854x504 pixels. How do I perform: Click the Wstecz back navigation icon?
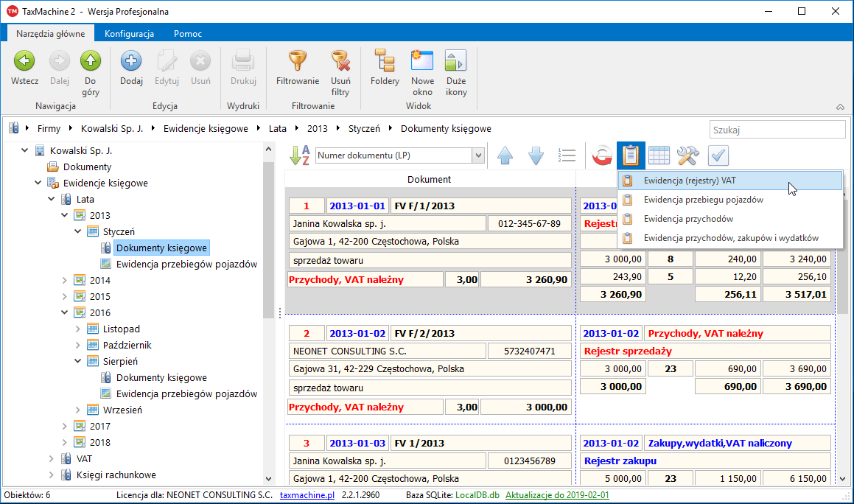click(24, 61)
